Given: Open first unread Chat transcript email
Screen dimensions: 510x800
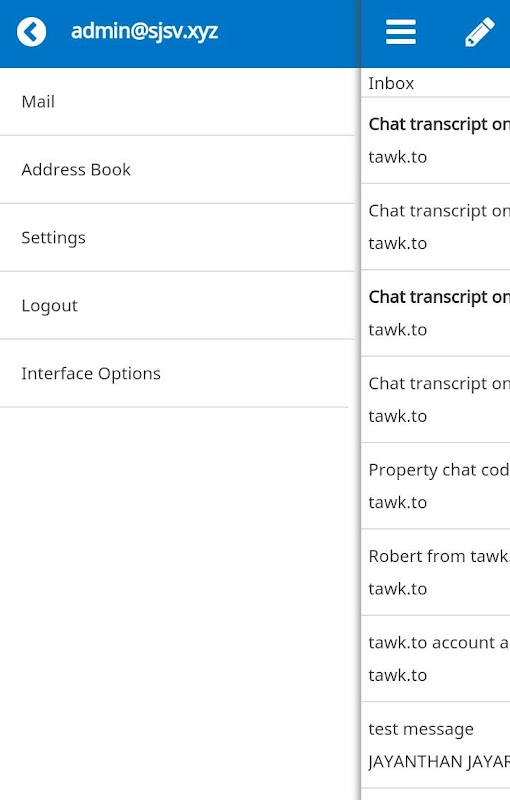Looking at the screenshot, I should [x=436, y=140].
